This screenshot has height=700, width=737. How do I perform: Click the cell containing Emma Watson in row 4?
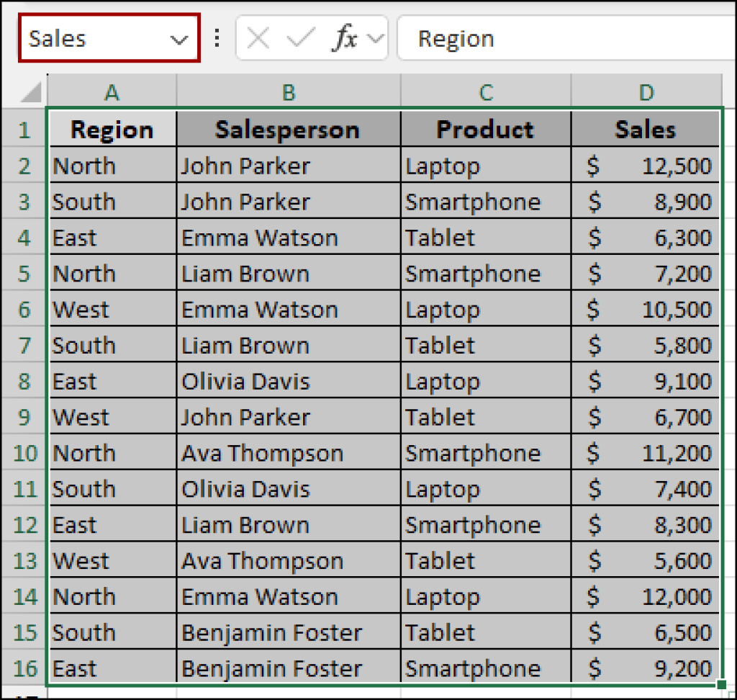coord(288,237)
